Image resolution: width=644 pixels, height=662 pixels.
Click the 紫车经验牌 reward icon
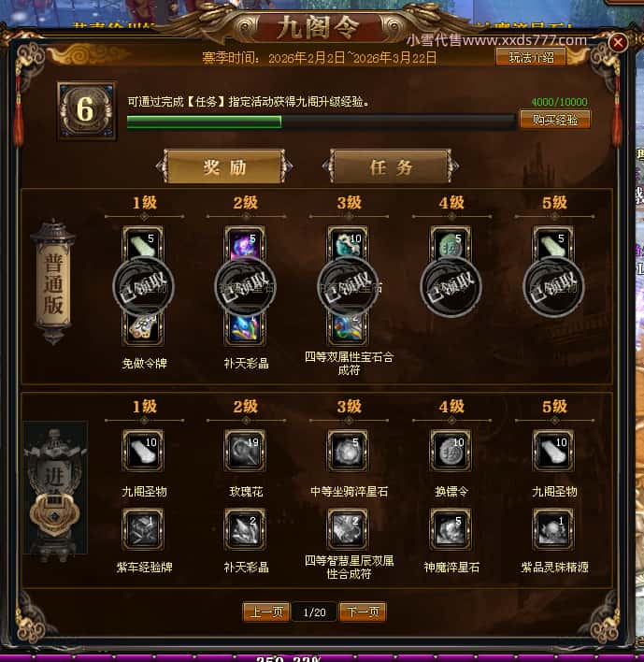click(x=143, y=529)
